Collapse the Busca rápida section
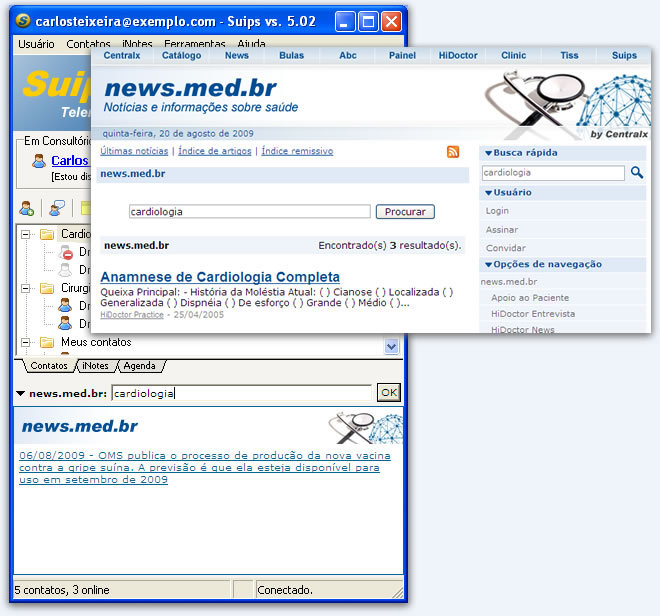 tap(488, 153)
